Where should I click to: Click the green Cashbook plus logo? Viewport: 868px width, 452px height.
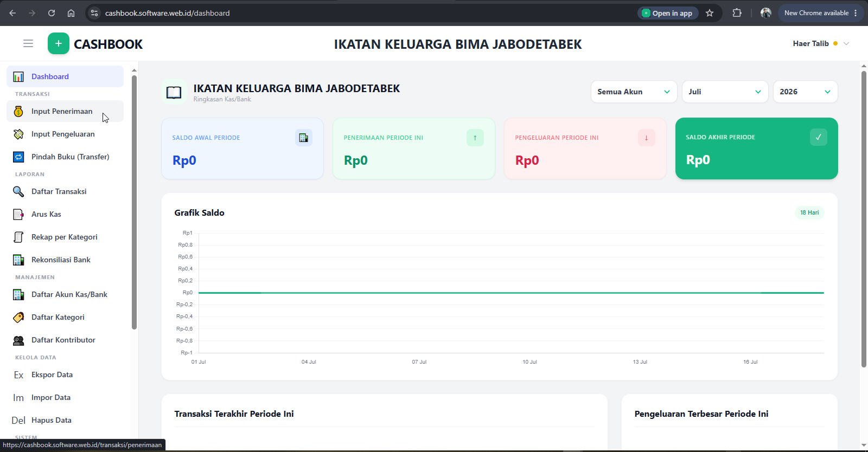[x=59, y=43]
